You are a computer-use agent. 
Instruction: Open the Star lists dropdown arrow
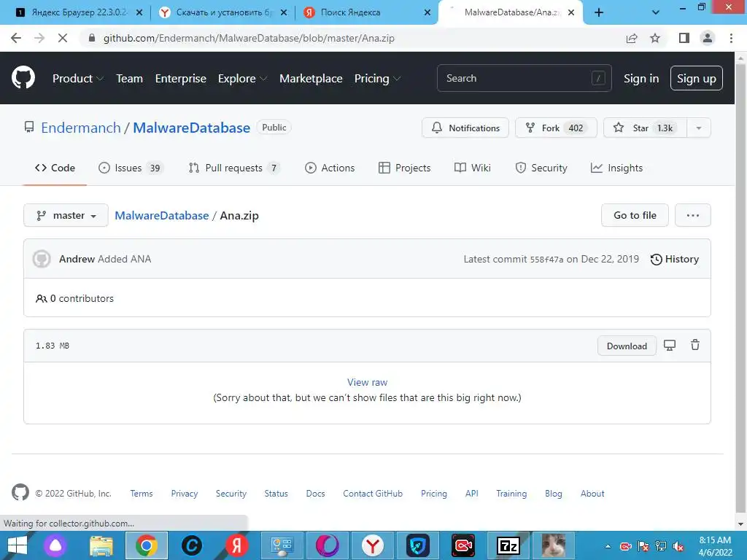click(698, 128)
